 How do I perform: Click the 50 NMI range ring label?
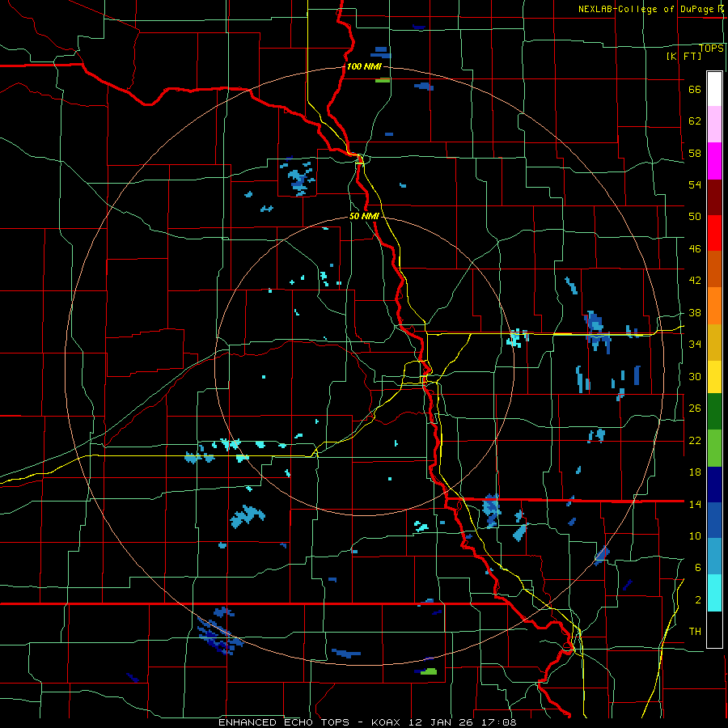pos(364,216)
